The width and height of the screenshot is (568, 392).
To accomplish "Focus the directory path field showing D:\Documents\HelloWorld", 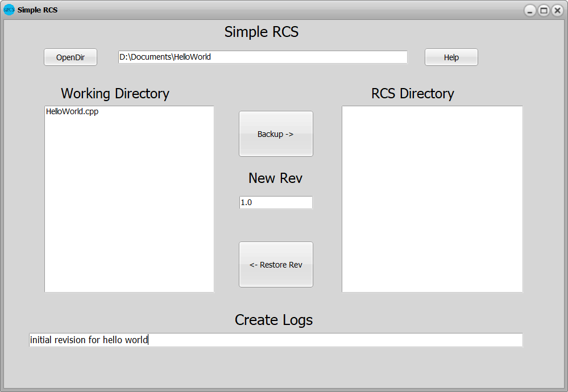I will tap(263, 57).
